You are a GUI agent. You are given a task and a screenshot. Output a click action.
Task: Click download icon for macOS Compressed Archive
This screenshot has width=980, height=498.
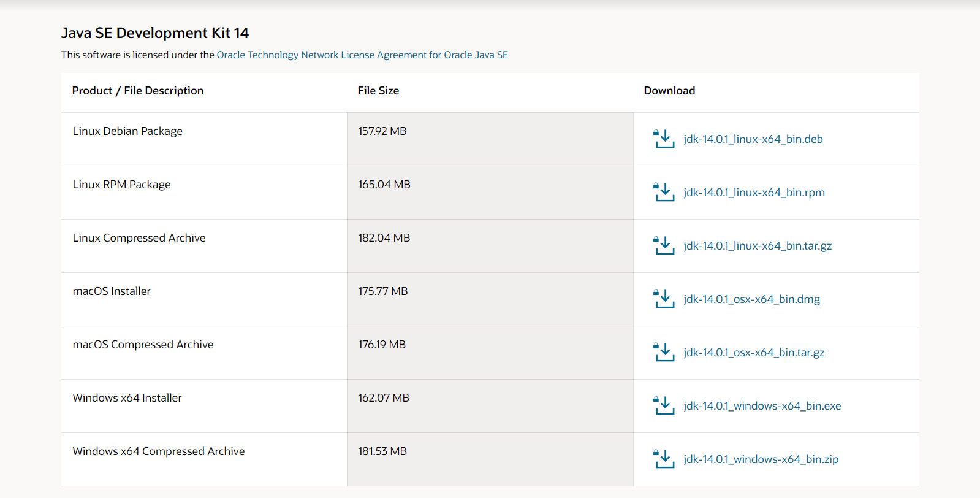[x=664, y=352]
